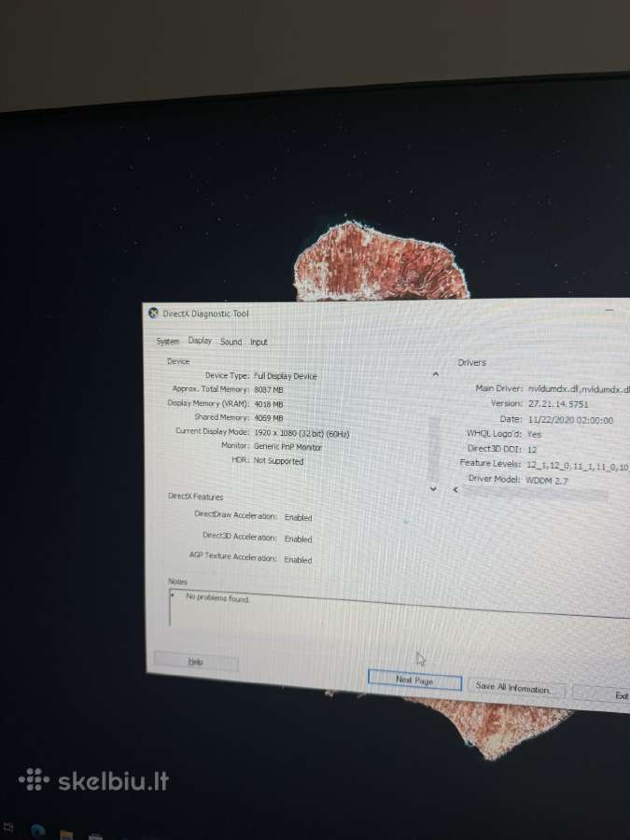Minimize the DirectX Diagnostic Tool window

point(609,310)
